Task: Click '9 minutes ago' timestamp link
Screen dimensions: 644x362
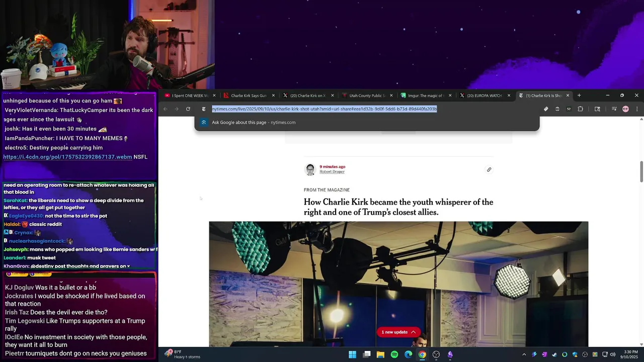Action: [333, 167]
